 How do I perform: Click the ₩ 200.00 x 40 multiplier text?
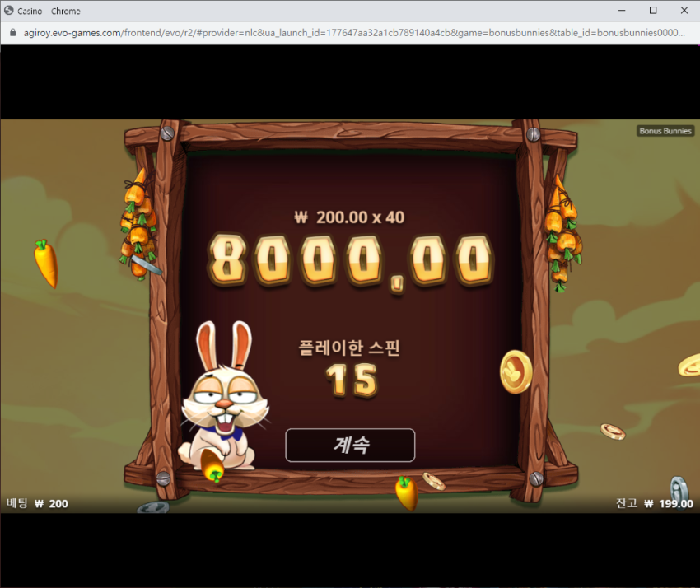[x=349, y=217]
